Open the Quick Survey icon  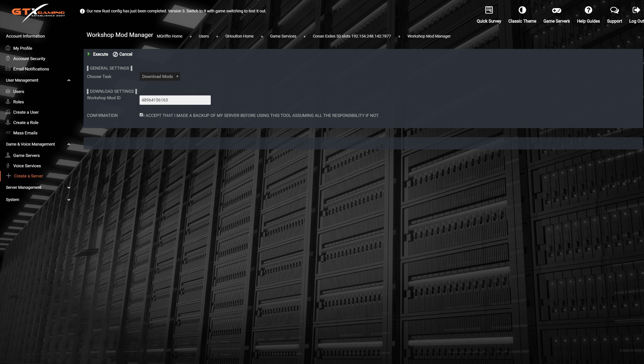(489, 10)
